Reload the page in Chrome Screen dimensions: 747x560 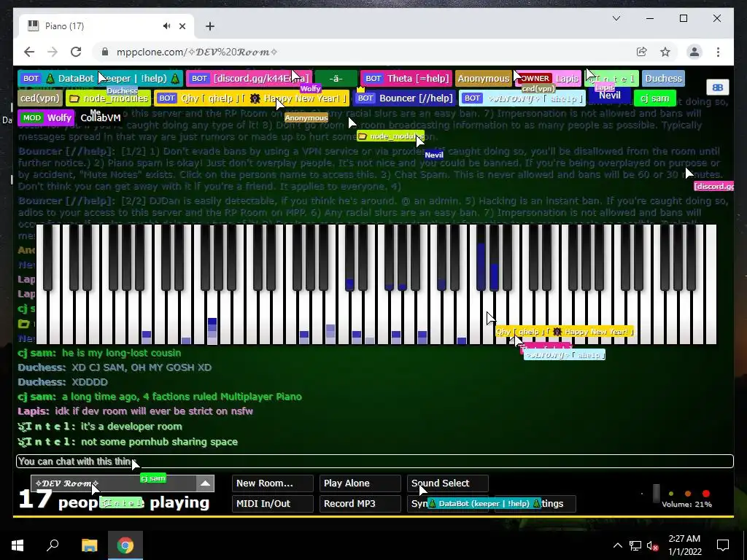(x=76, y=52)
